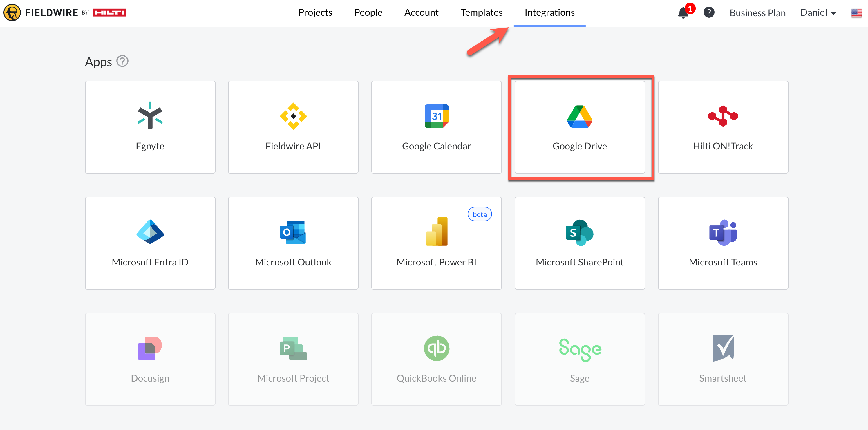Click the Microsoft SharePoint icon
Image resolution: width=868 pixels, height=430 pixels.
coord(580,232)
